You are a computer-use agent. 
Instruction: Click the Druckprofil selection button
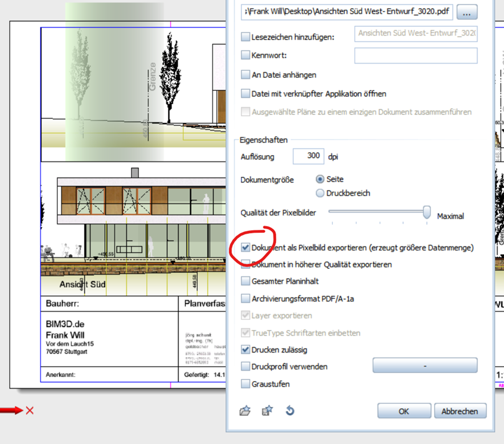tap(424, 365)
